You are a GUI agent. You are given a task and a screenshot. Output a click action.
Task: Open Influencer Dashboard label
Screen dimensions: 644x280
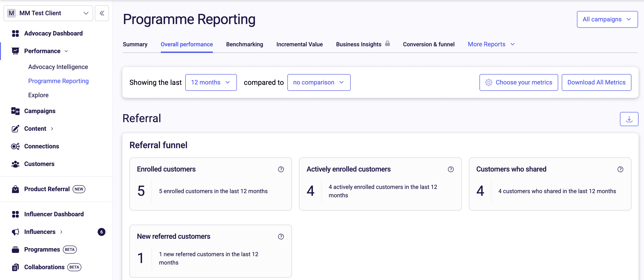[54, 214]
